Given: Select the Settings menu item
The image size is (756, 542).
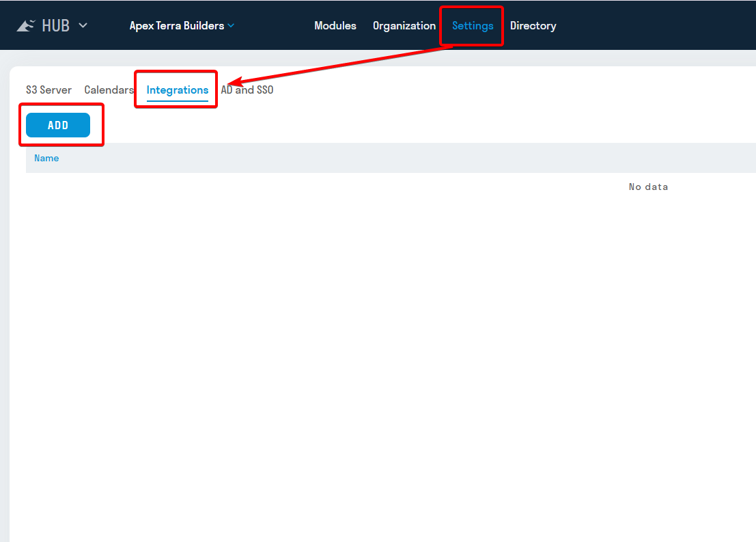Looking at the screenshot, I should click(x=473, y=25).
